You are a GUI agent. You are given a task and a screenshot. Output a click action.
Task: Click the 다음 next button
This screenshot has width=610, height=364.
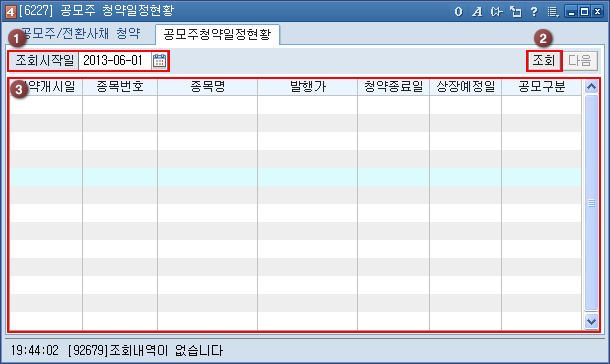580,61
